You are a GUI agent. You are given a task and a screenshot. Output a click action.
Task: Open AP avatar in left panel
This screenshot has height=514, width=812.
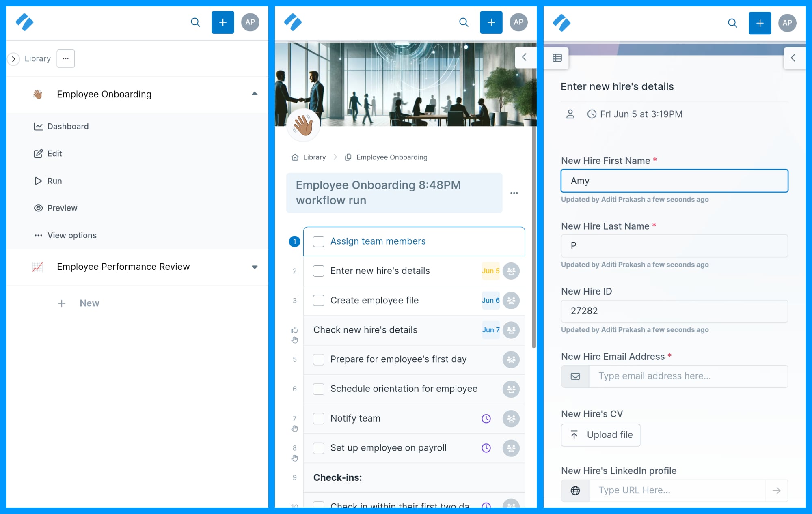pyautogui.click(x=250, y=22)
